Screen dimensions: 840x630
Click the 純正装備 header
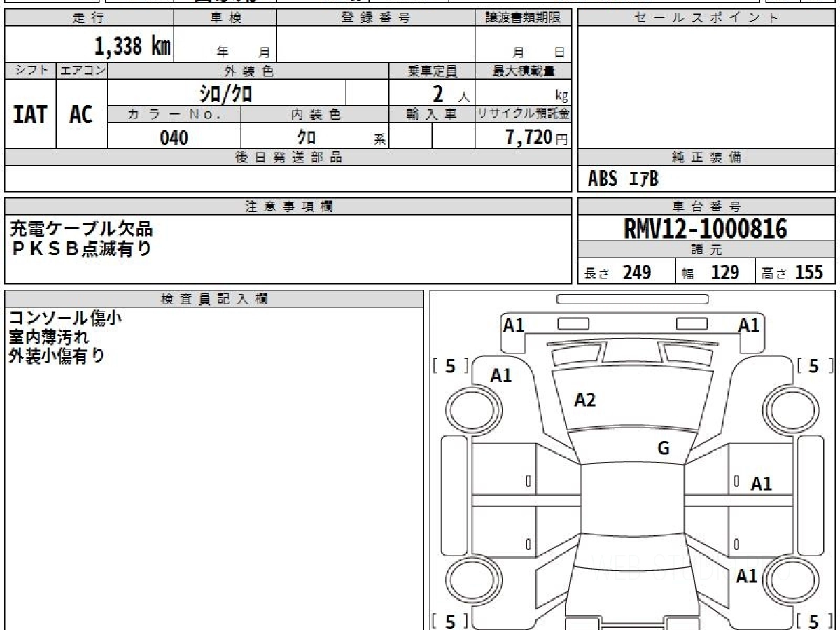pos(707,157)
